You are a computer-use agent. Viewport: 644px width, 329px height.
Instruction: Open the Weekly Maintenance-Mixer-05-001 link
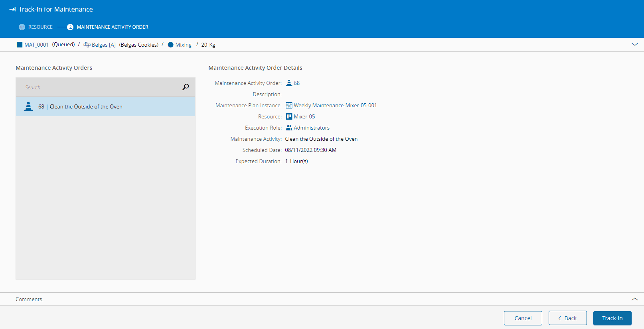click(335, 105)
